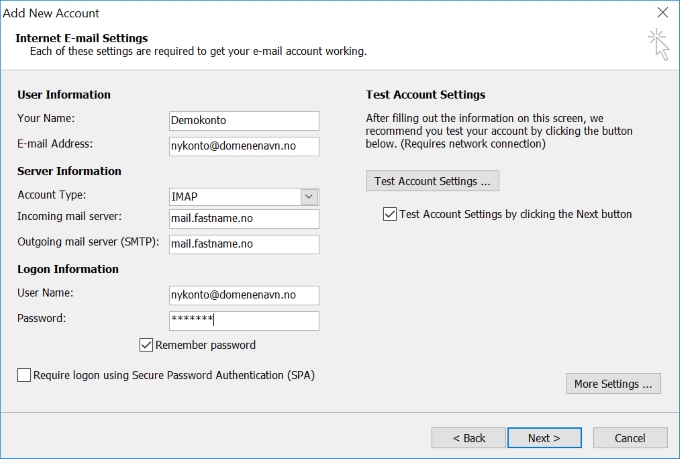
Task: Click the Test Account Settings button
Action: (x=432, y=181)
